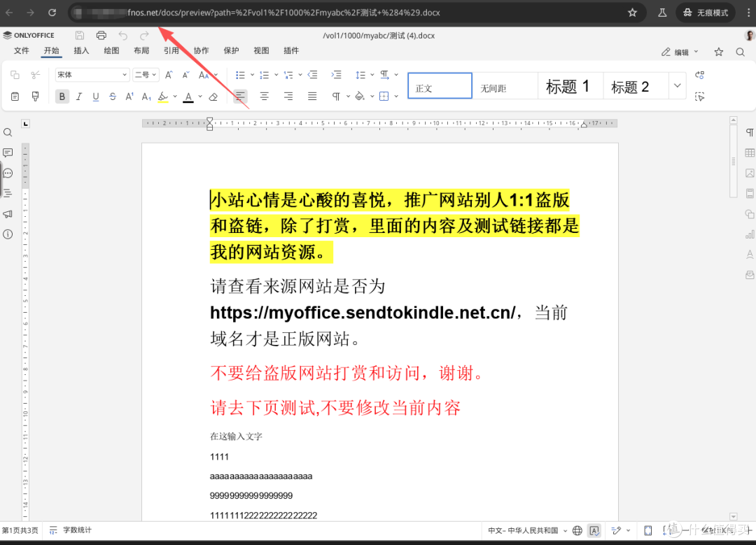The height and width of the screenshot is (545, 756).
Task: Toggle Subscript formatting
Action: (x=146, y=97)
